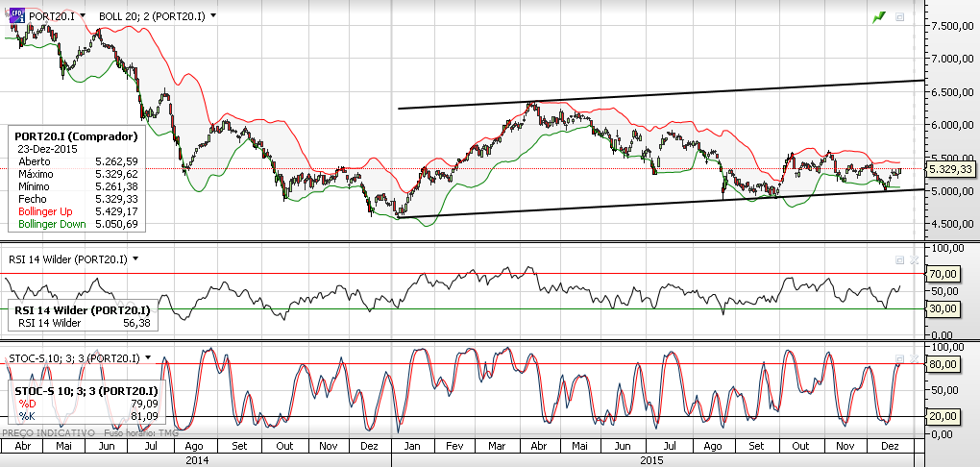Click the %K value 81,09

tap(144, 415)
